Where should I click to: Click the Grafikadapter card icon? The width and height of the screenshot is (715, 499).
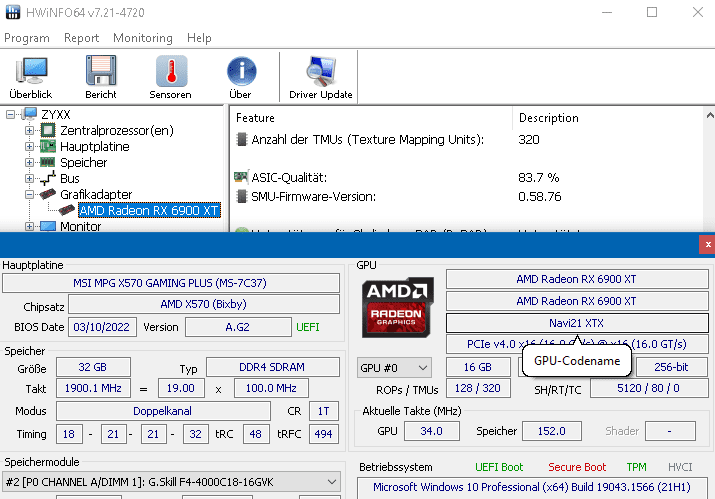click(47, 194)
